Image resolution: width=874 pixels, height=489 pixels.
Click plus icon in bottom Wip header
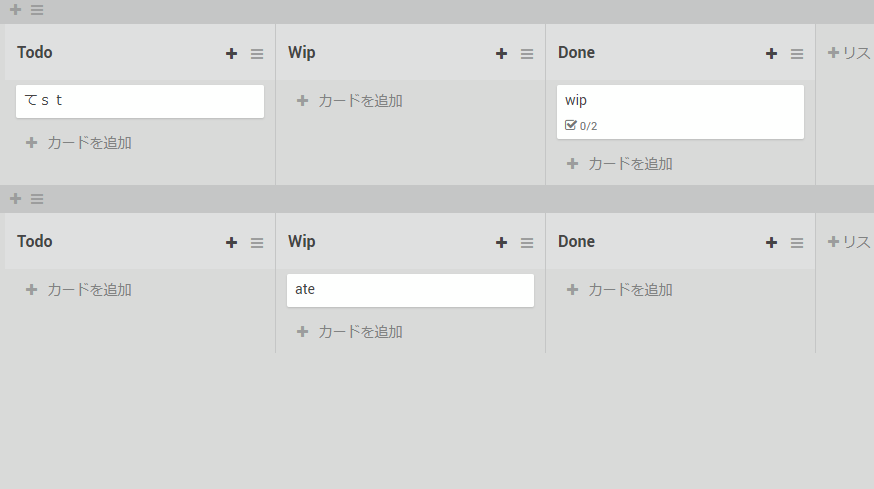coord(501,243)
